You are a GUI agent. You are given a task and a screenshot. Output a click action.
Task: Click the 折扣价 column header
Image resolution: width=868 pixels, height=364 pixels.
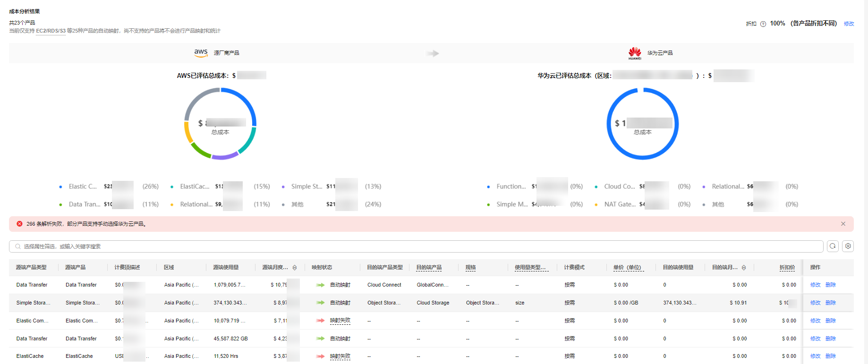(x=787, y=267)
